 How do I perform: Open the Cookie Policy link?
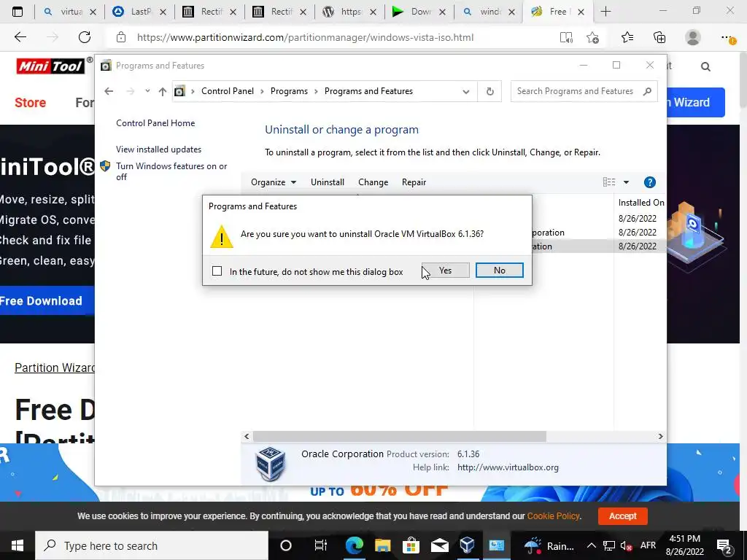pyautogui.click(x=553, y=516)
